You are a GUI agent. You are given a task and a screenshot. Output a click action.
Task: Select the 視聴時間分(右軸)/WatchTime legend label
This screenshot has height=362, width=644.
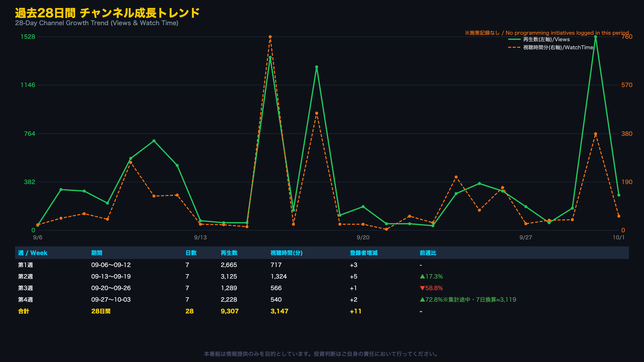[x=558, y=48]
